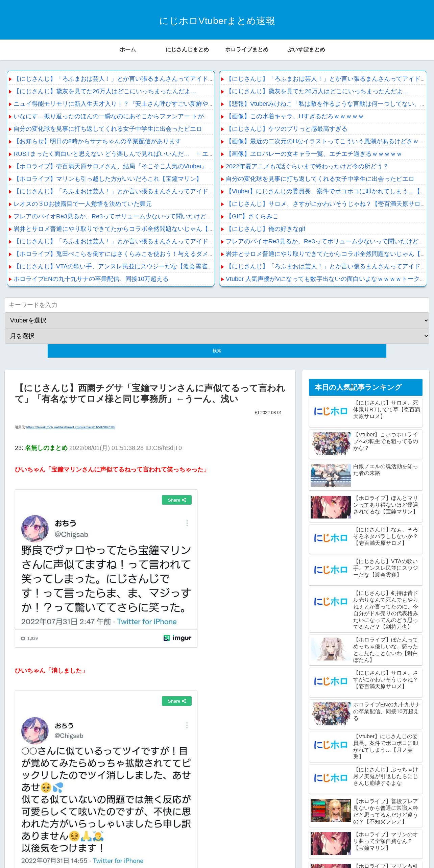
Task: Expand the Vtuberを選択 dropdown
Action: (217, 320)
